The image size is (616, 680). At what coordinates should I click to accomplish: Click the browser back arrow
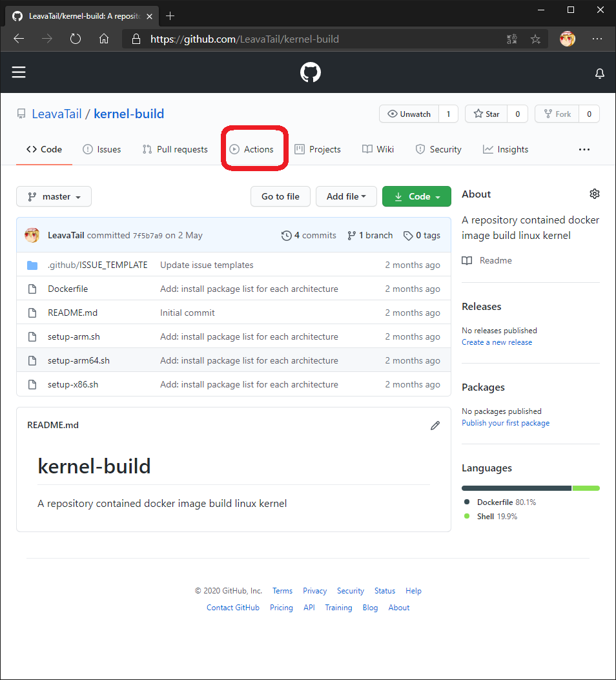click(x=19, y=39)
